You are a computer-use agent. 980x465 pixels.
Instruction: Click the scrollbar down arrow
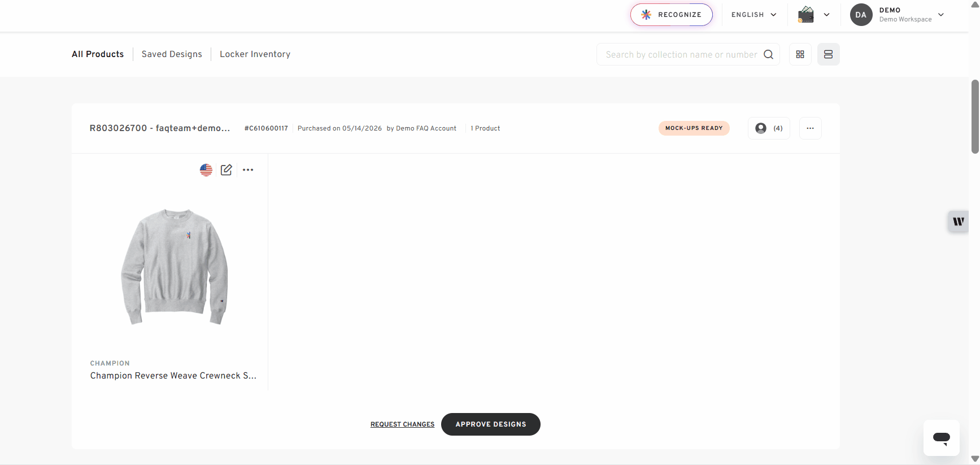pos(975,459)
